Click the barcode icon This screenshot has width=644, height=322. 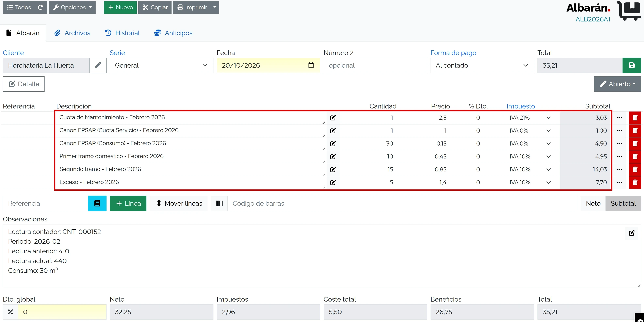[219, 203]
